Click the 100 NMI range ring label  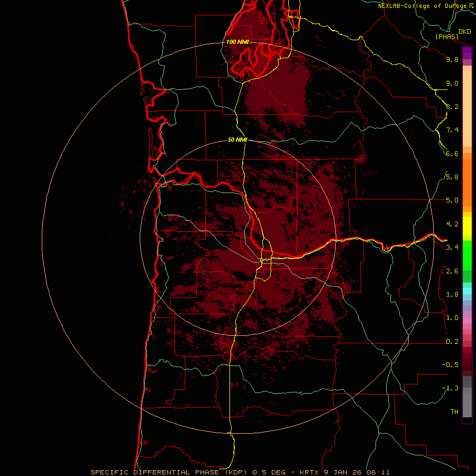(237, 42)
